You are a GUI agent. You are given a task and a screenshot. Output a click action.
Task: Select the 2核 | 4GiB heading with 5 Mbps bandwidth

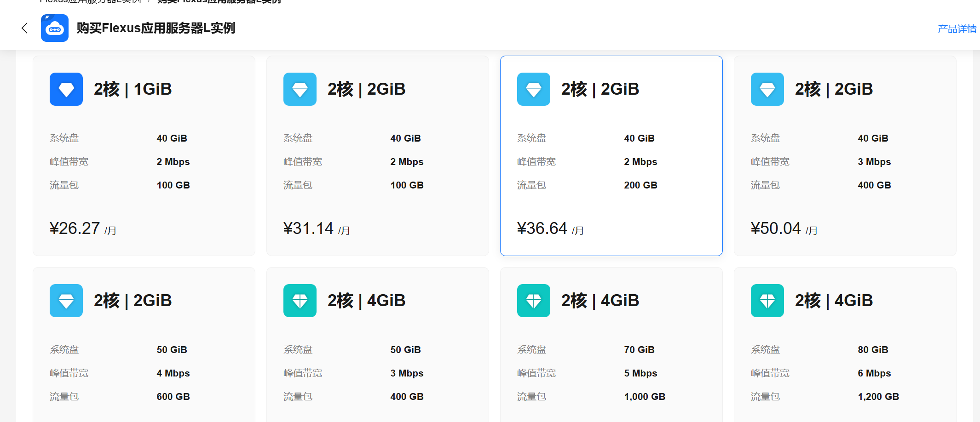[x=600, y=301]
